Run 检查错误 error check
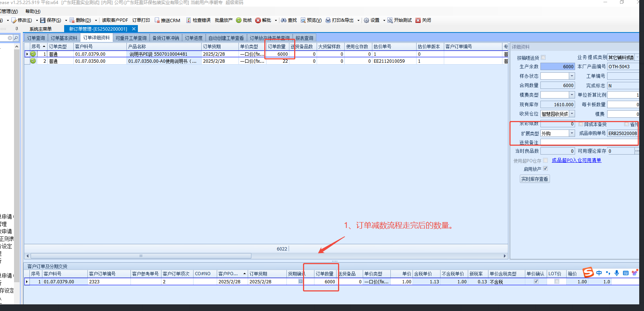 (198, 20)
